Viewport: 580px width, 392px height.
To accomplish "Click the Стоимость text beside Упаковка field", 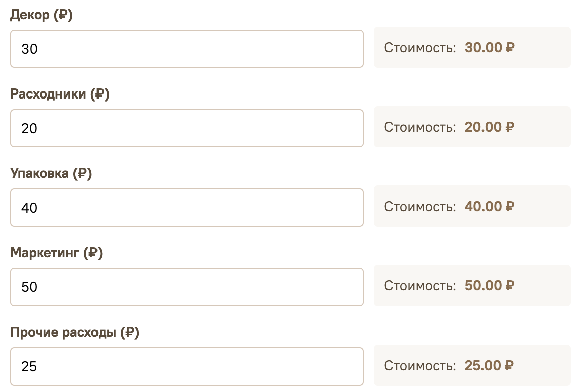I will 420,207.
